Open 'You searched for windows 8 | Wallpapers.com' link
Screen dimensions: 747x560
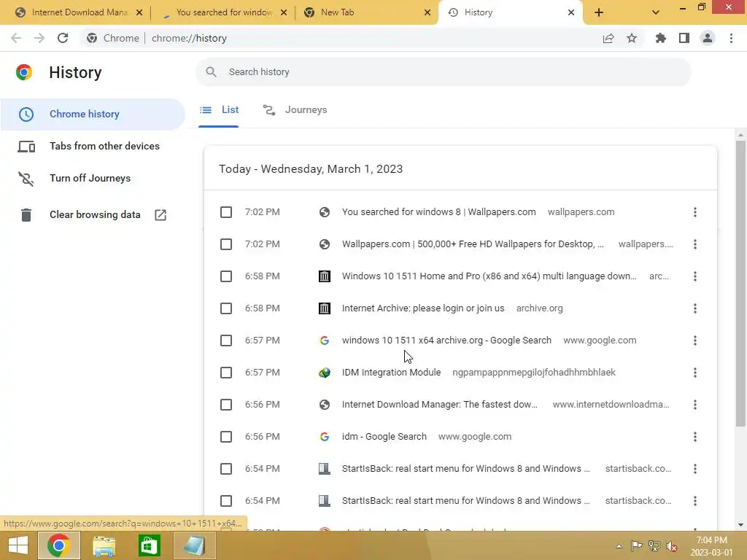[x=438, y=212]
